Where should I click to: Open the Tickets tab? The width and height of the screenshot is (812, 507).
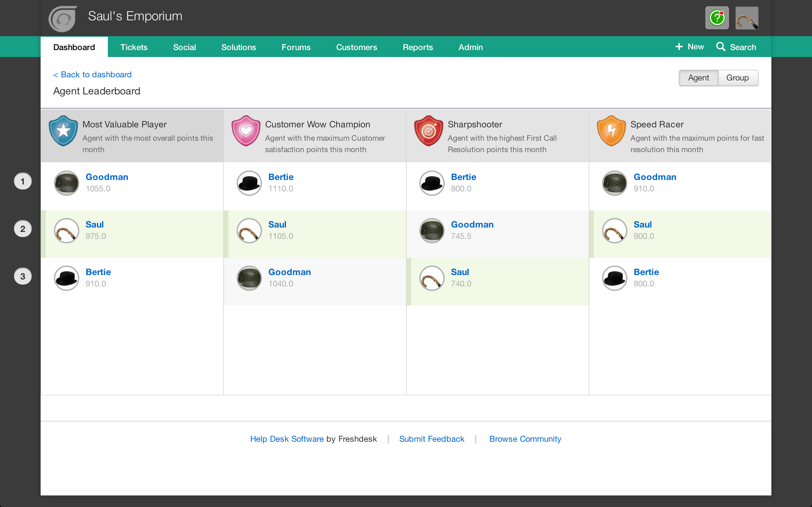coord(134,47)
